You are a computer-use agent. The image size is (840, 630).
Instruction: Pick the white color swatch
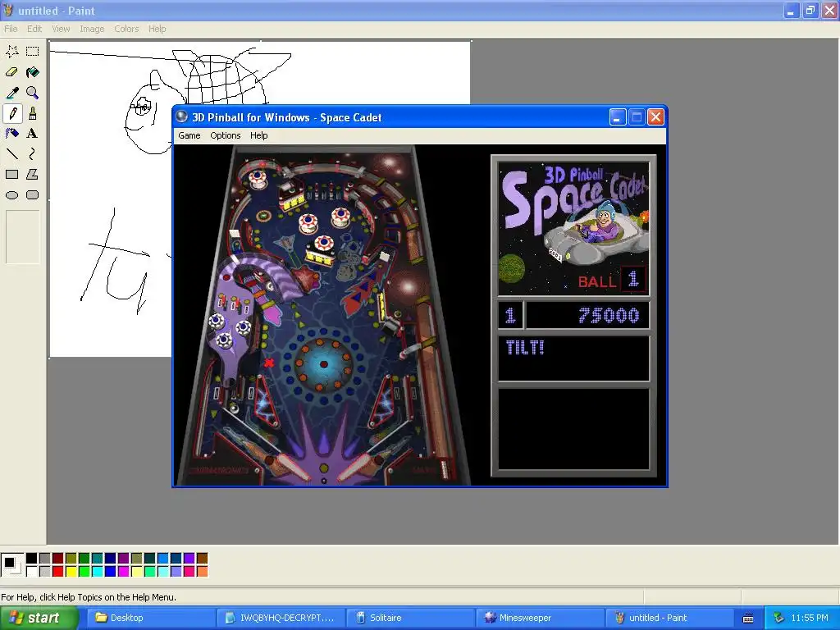[32, 572]
